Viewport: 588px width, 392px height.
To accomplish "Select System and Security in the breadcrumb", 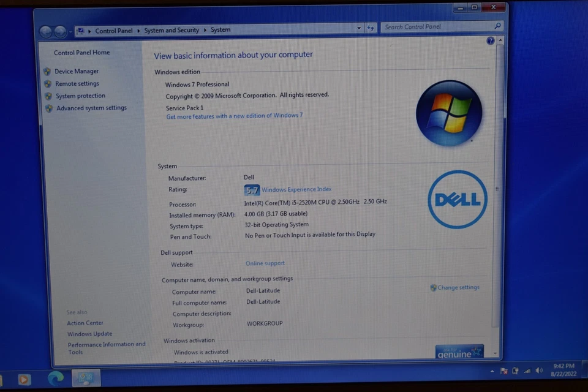I will 171,29.
